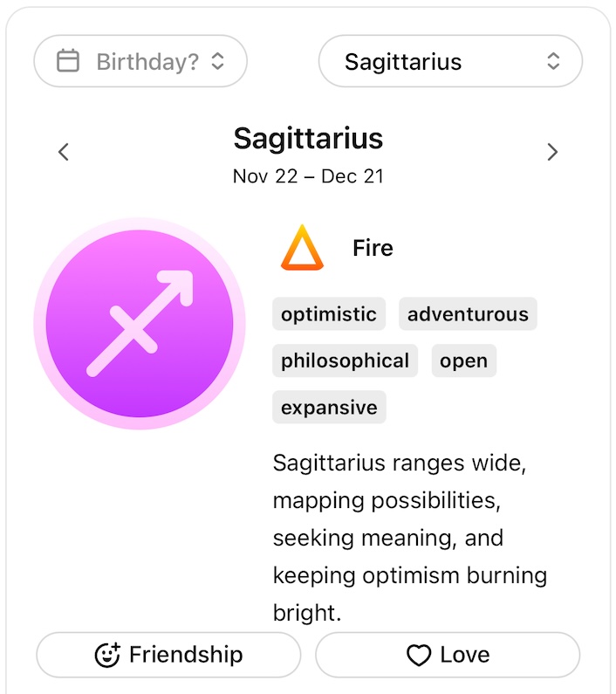The height and width of the screenshot is (694, 616).
Task: Select the Friendship compatibility tab
Action: pos(168,655)
